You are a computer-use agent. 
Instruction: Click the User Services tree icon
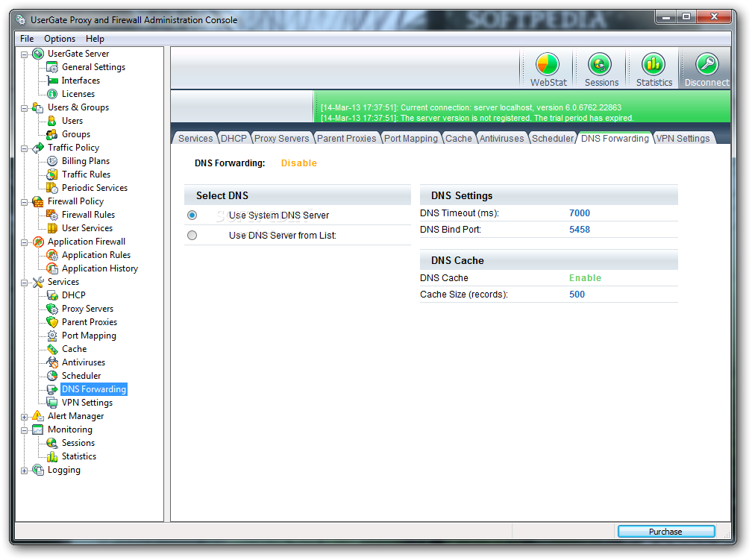coord(52,228)
